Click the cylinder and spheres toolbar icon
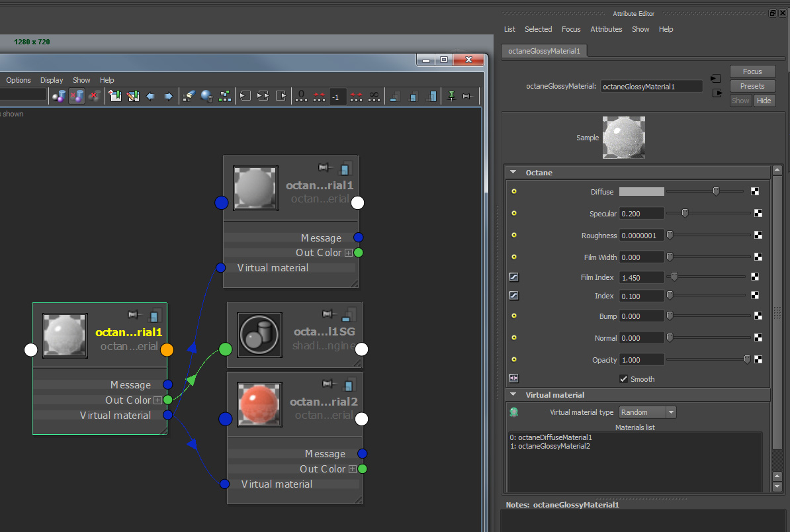Screen dimensions: 790x532 (58, 96)
